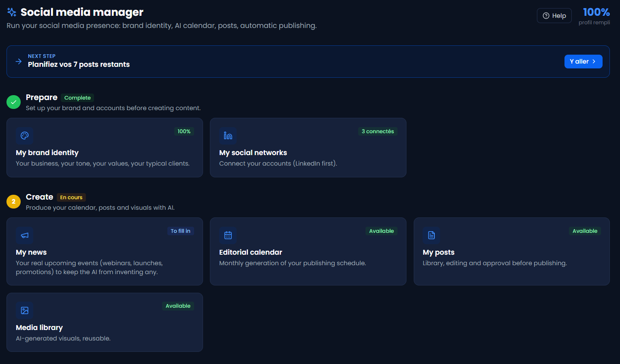
Task: Open the My posts card
Action: click(x=512, y=251)
